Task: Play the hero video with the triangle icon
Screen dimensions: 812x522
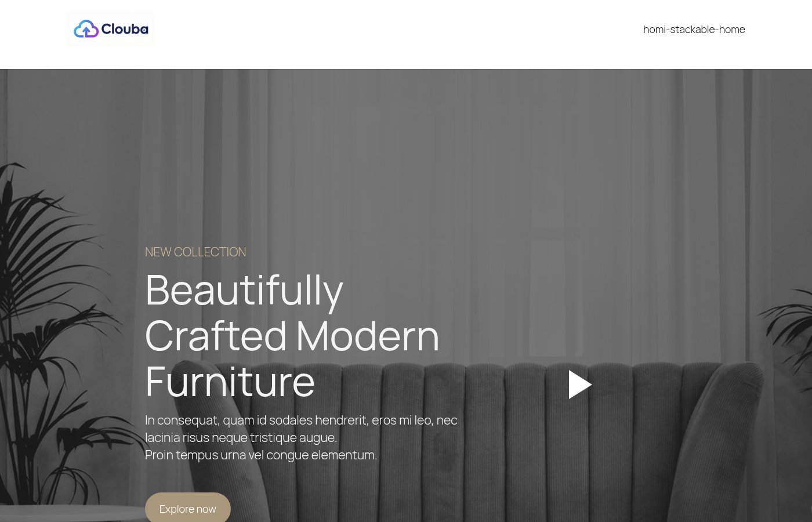Action: pos(580,385)
